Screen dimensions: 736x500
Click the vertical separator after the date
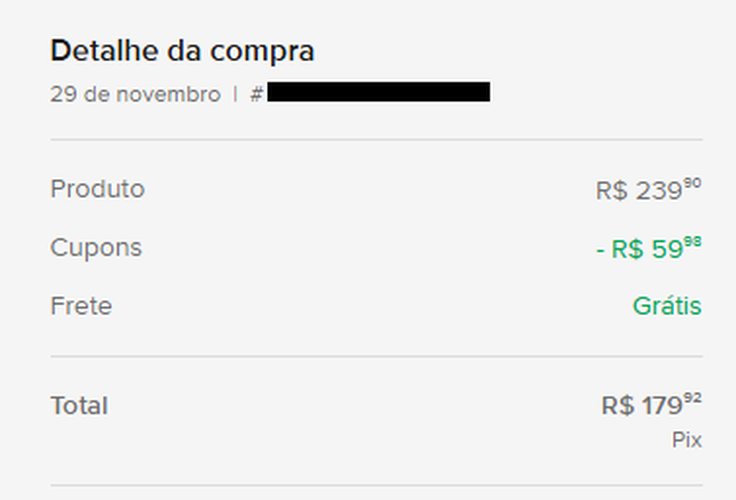pos(235,95)
